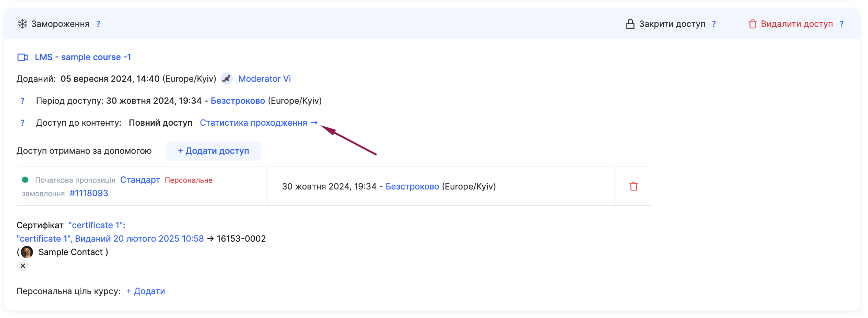
Task: Open LMS - sample course -1 link
Action: tap(83, 57)
